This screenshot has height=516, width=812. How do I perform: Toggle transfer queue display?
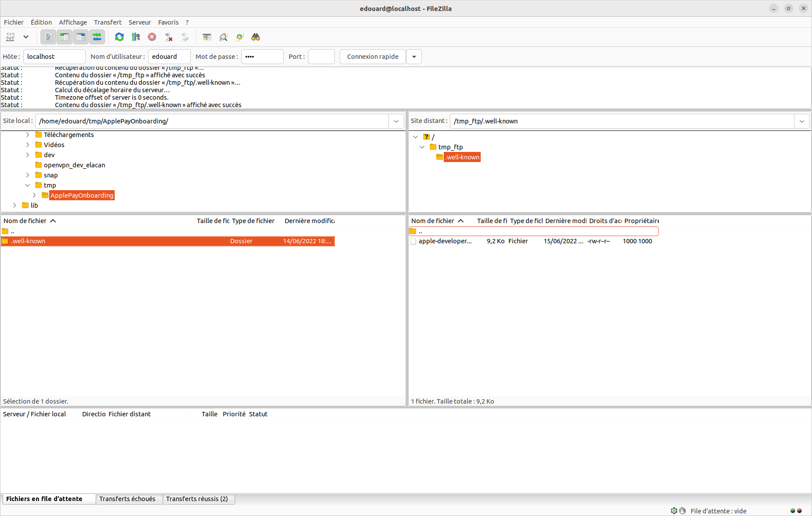(x=97, y=37)
